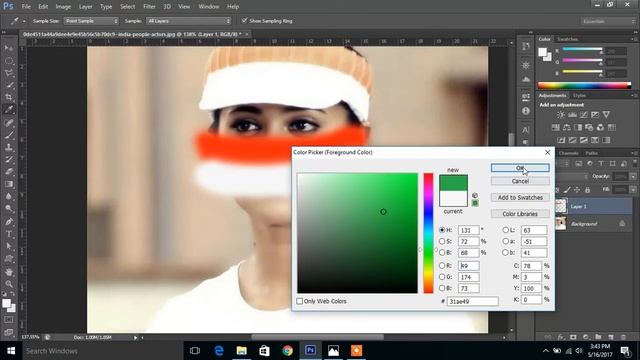This screenshot has width=640, height=360.
Task: Select the S saturation radio button
Action: click(x=442, y=241)
